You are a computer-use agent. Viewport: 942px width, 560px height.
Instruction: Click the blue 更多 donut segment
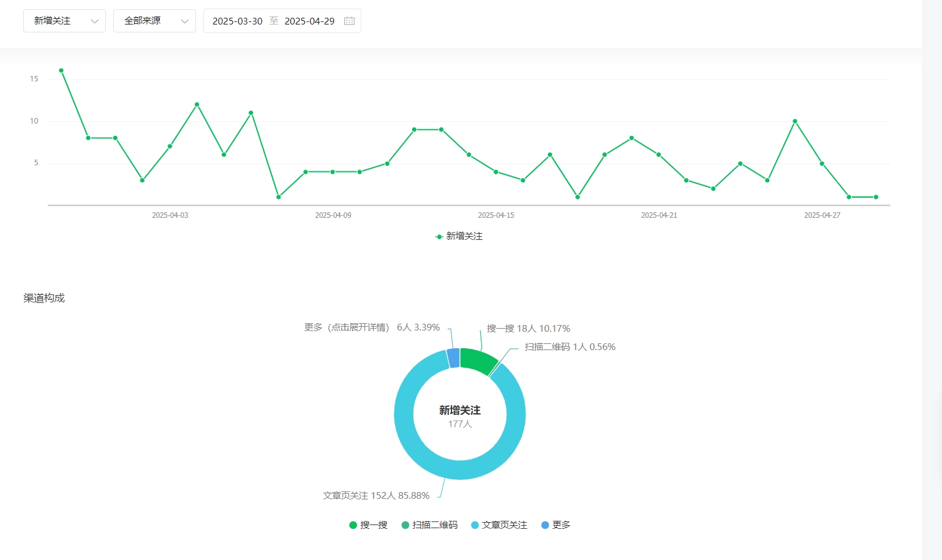tap(453, 358)
